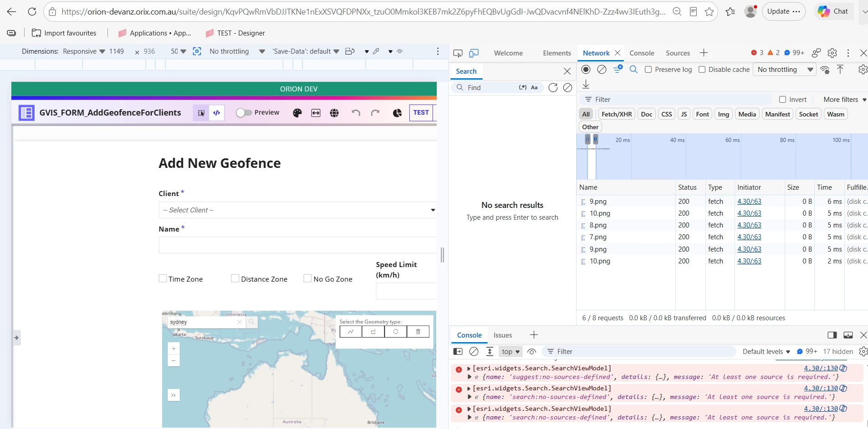The image size is (868, 429).
Task: Switch to expression code view icon
Action: 217,113
